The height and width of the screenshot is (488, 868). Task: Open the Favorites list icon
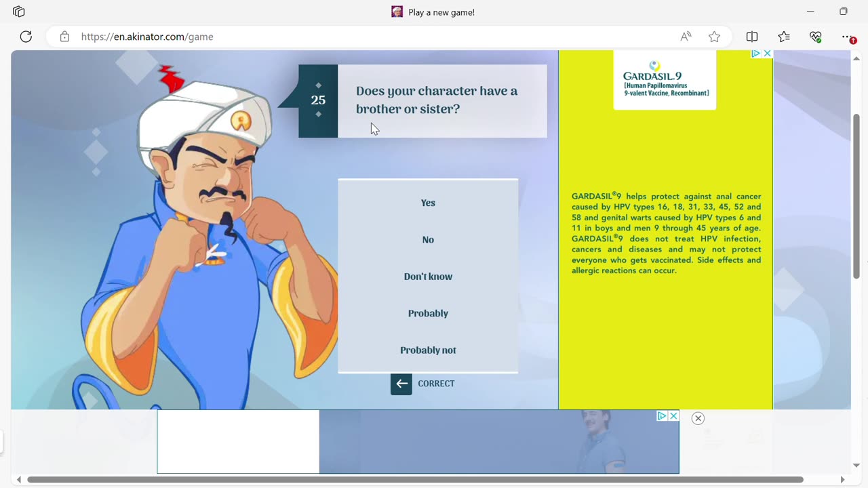tap(784, 37)
